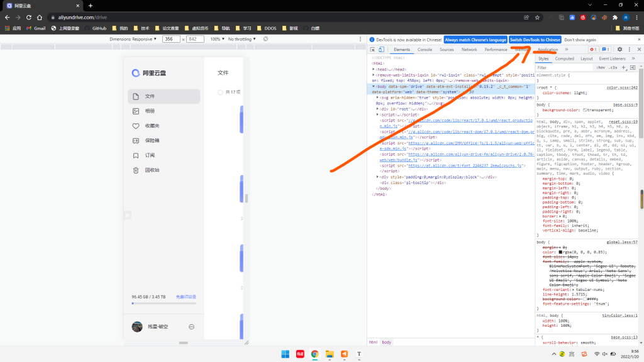This screenshot has height=362, width=644.
Task: Expand the head element node
Action: [x=374, y=69]
